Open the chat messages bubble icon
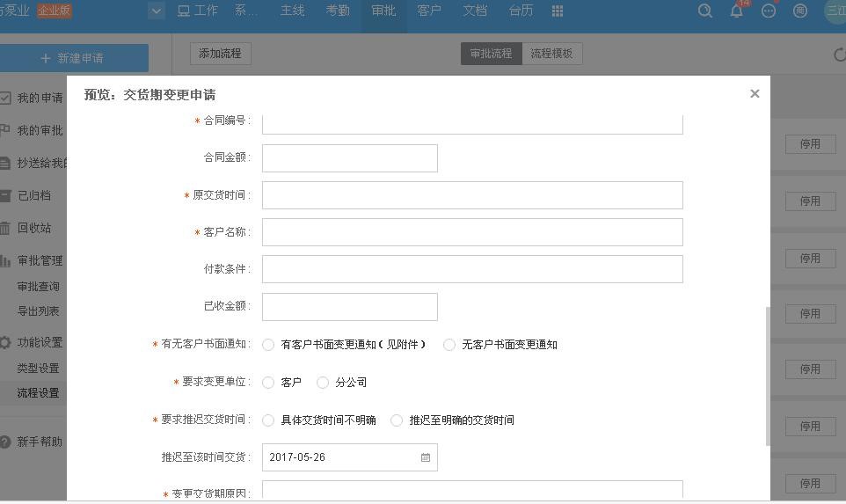The image size is (846, 504). [769, 11]
